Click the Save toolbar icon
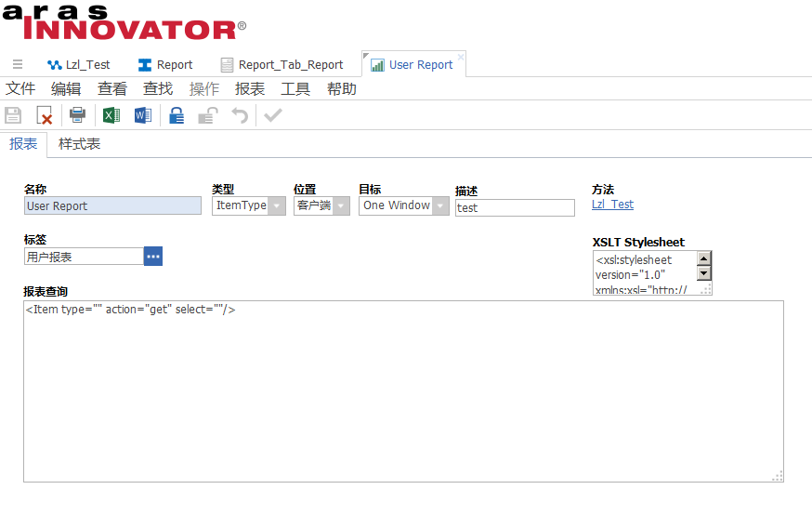The image size is (812, 529). coord(13,115)
